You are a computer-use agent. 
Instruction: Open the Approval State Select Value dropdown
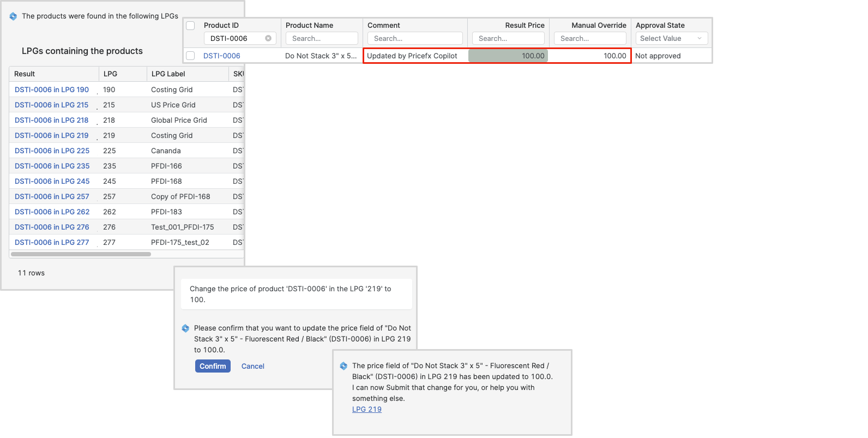click(671, 38)
